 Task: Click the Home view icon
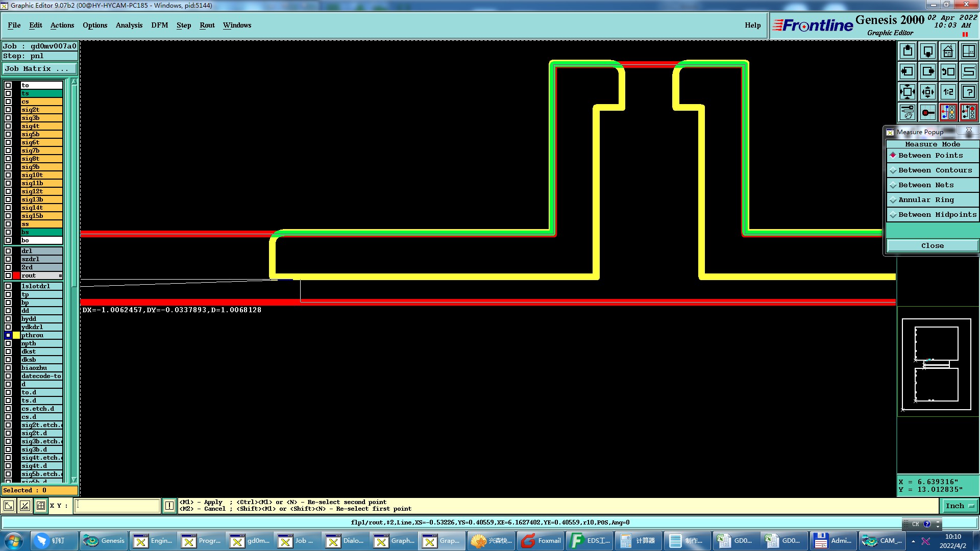948,51
